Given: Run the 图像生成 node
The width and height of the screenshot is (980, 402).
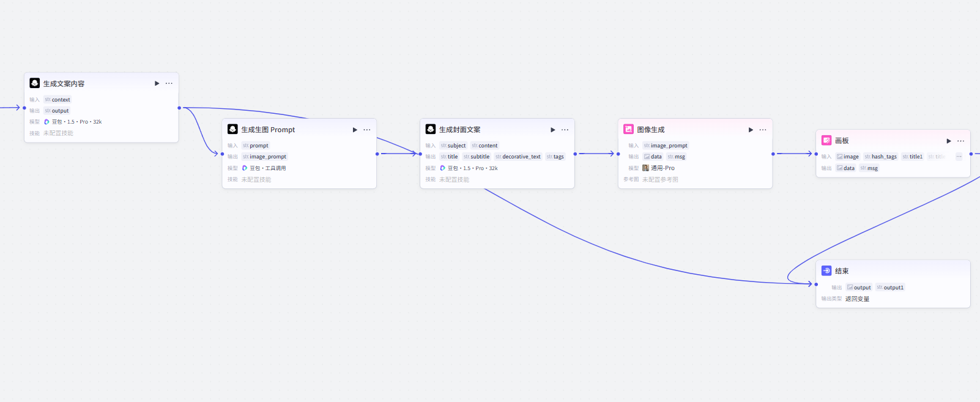Looking at the screenshot, I should click(751, 130).
